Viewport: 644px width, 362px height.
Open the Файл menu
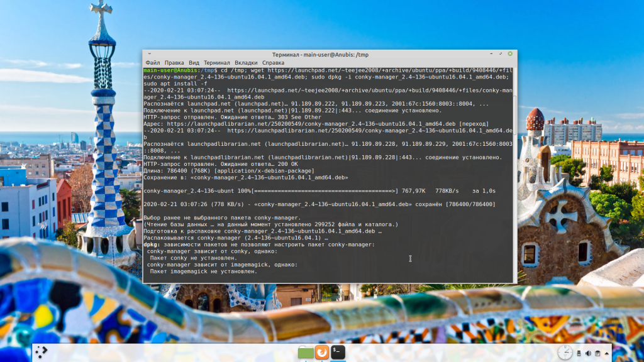tap(152, 63)
